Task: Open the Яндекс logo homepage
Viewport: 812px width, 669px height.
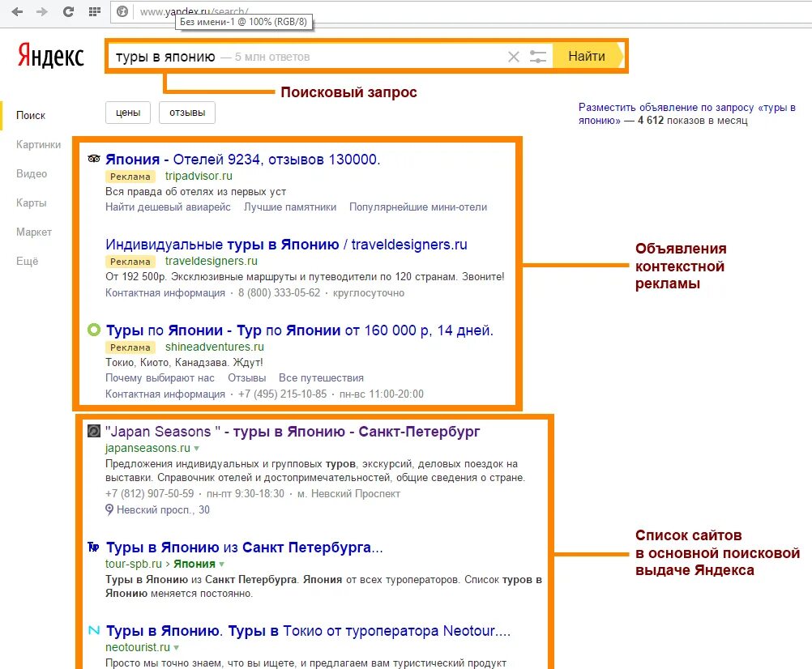Action: click(51, 56)
